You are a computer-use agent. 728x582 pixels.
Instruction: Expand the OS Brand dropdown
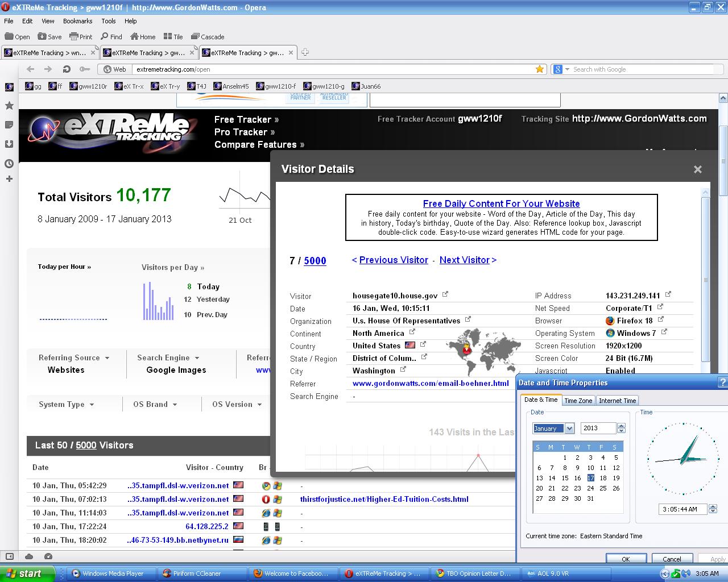[x=175, y=405]
